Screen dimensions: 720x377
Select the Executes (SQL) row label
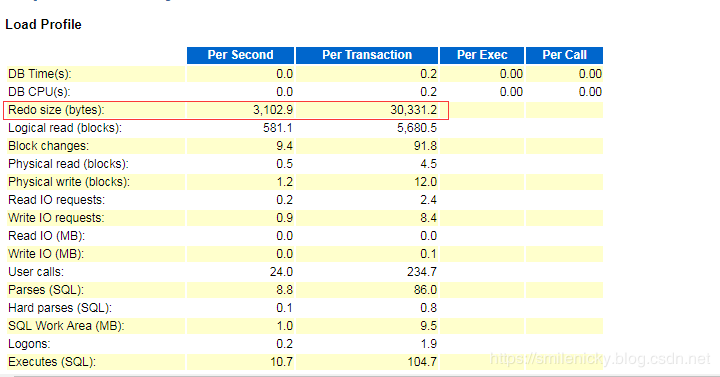(52, 362)
